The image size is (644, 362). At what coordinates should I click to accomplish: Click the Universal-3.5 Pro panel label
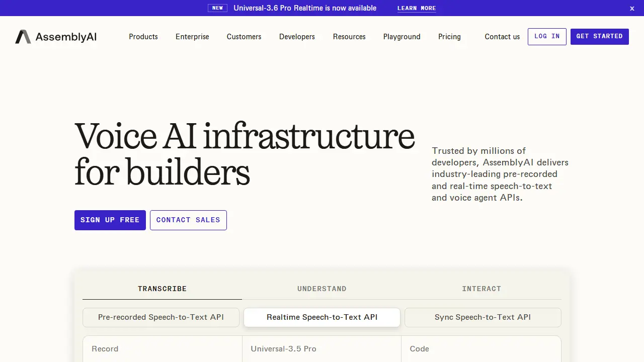click(x=284, y=349)
